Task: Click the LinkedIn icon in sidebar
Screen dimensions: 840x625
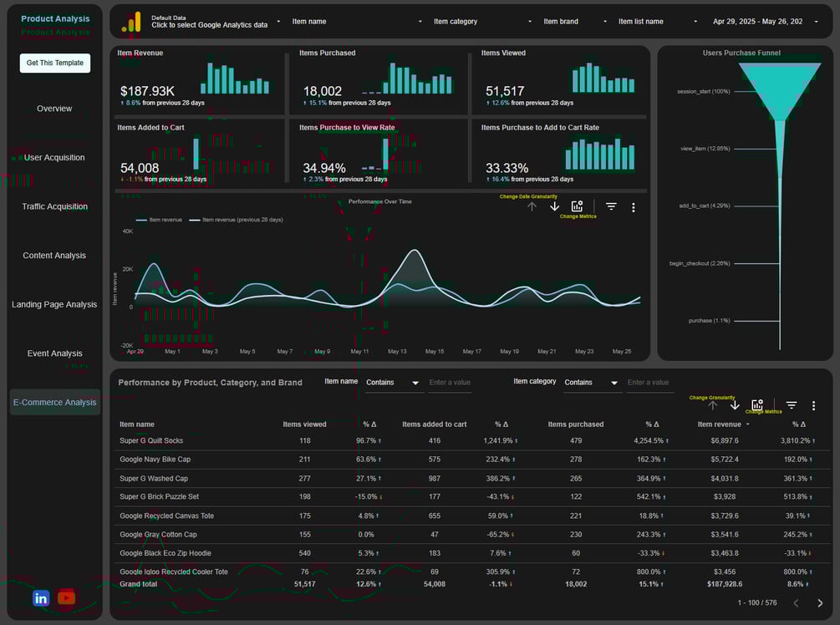Action: pos(41,597)
